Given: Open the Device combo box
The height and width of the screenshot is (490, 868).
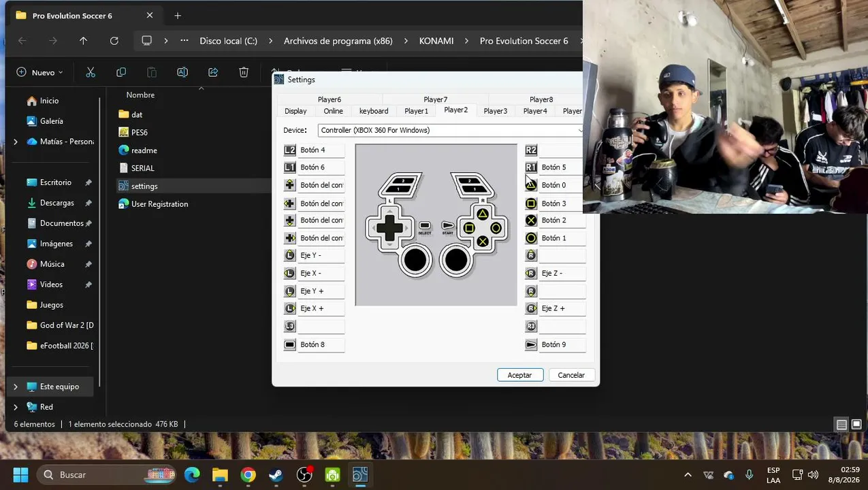Looking at the screenshot, I should [x=451, y=130].
